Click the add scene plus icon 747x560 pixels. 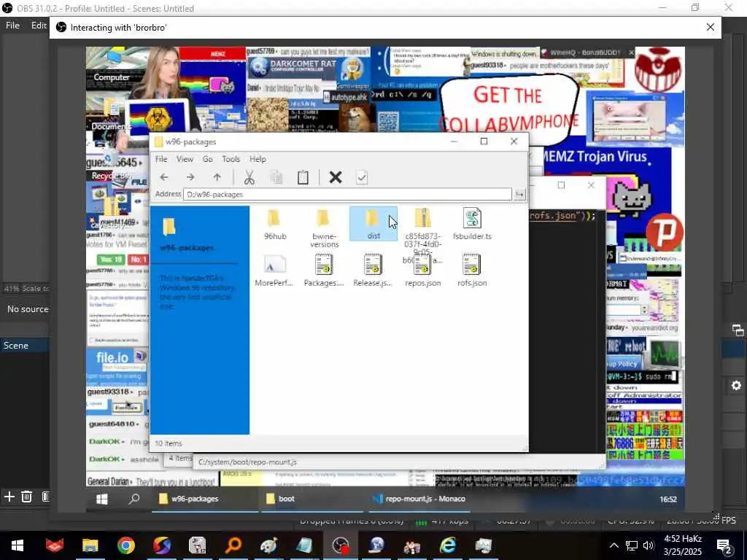pyautogui.click(x=9, y=497)
